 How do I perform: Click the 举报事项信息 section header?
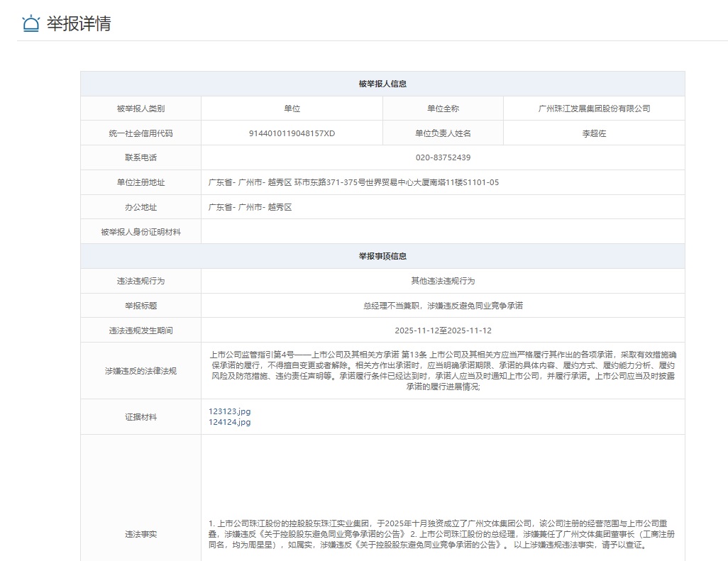coord(382,256)
